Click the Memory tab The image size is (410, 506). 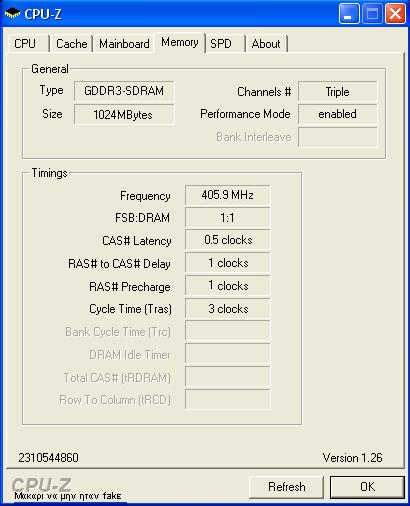click(180, 42)
